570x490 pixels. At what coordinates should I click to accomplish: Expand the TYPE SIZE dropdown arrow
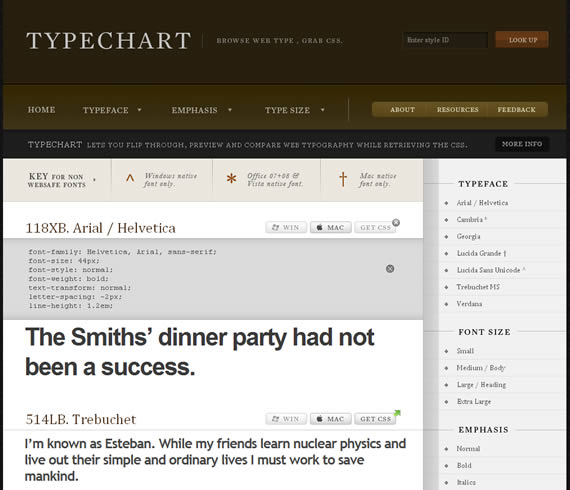(x=322, y=110)
